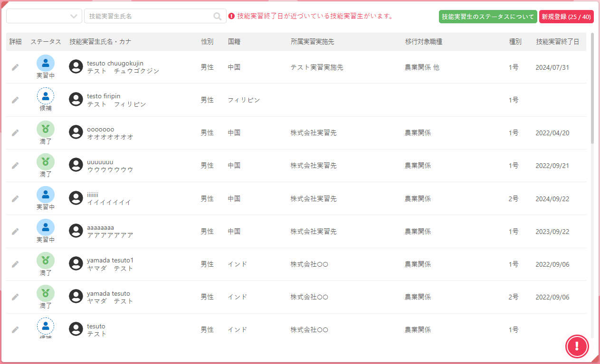Click the 実習中 status icon for iiiiiii
The height and width of the screenshot is (364, 600).
click(x=46, y=195)
